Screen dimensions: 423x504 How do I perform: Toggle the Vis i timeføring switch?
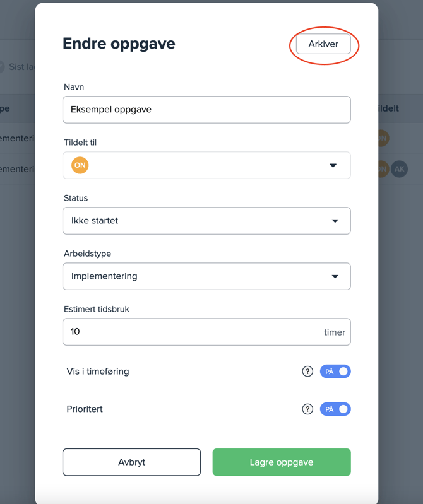coord(335,372)
